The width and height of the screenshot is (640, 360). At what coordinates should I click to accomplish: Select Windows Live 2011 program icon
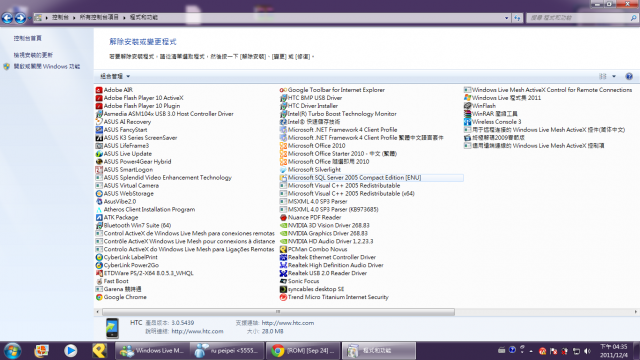click(x=467, y=98)
